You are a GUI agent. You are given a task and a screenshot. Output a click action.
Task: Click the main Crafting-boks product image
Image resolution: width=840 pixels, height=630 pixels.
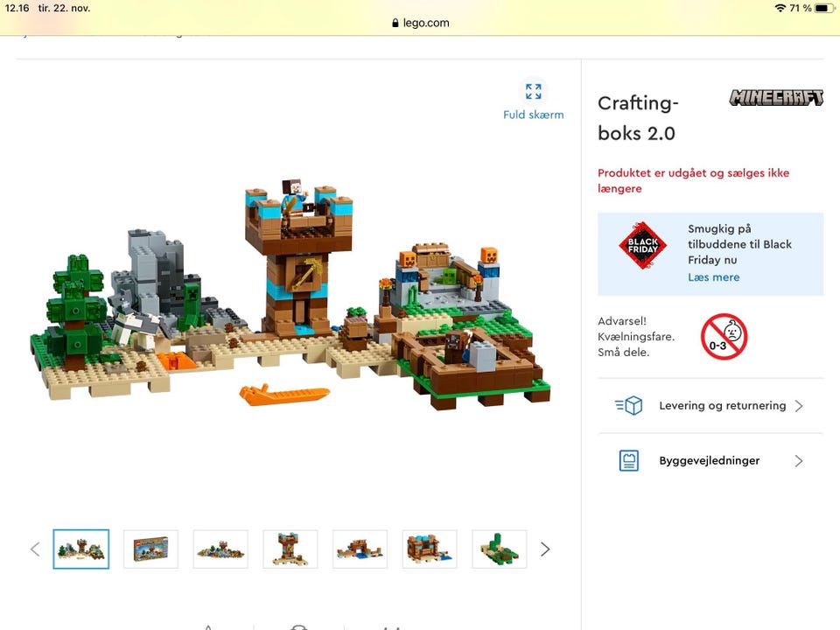tap(290, 294)
